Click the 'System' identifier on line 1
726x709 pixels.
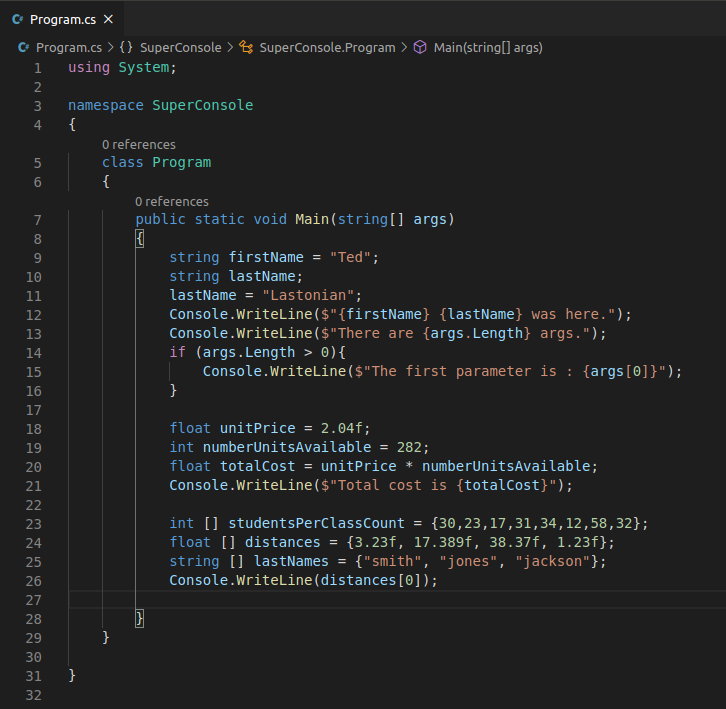(x=144, y=68)
